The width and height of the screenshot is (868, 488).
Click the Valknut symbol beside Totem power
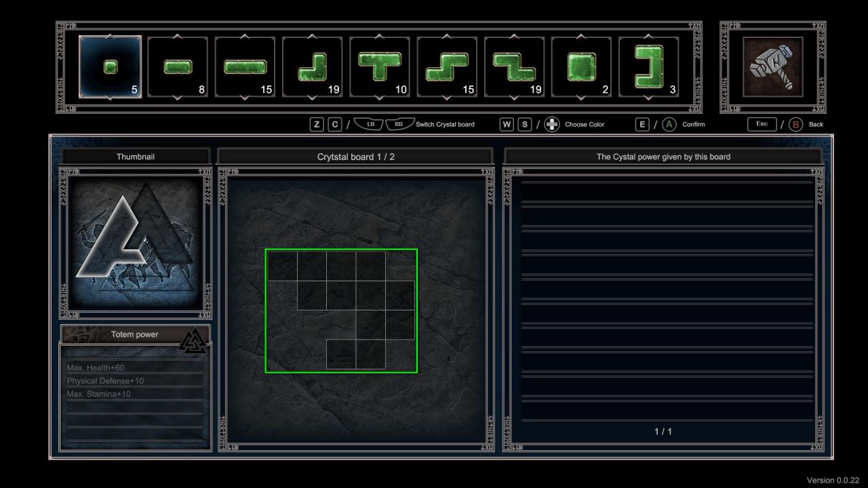(x=194, y=340)
